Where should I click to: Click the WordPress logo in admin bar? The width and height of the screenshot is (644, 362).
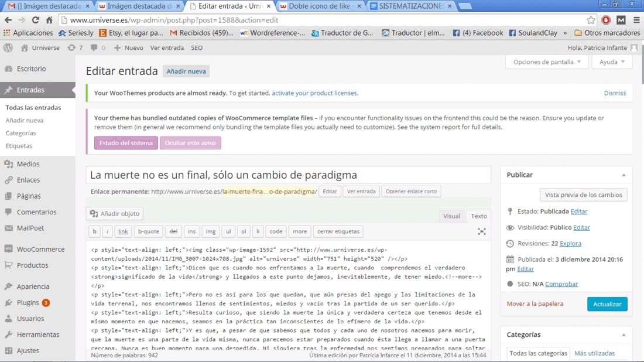point(8,47)
